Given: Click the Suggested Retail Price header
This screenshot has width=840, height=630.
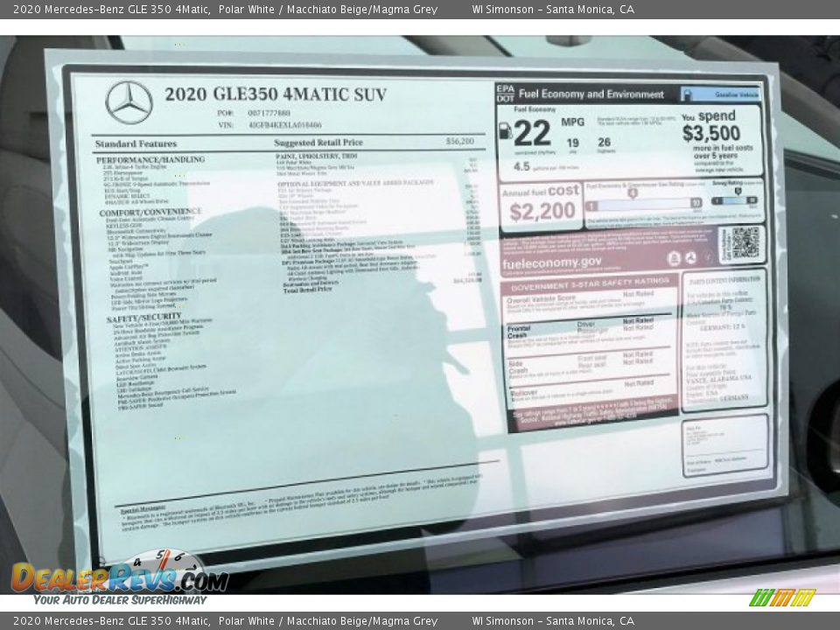Looking at the screenshot, I should [318, 143].
